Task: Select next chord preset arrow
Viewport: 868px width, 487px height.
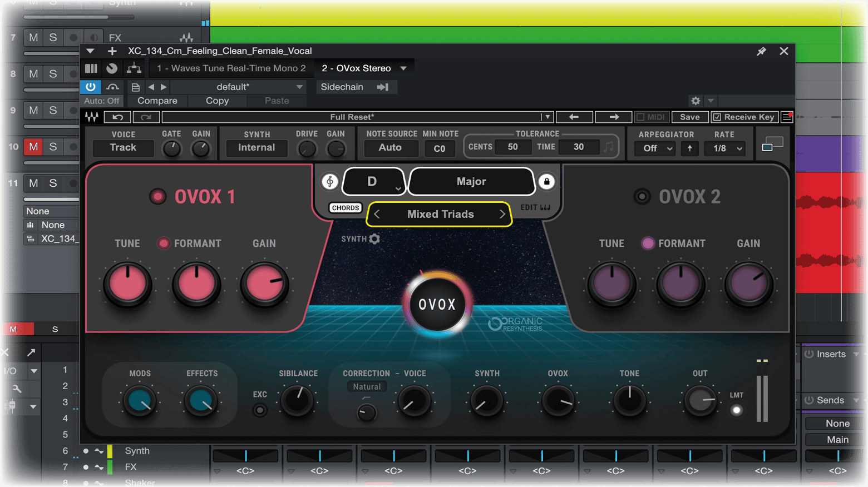Action: pos(502,214)
